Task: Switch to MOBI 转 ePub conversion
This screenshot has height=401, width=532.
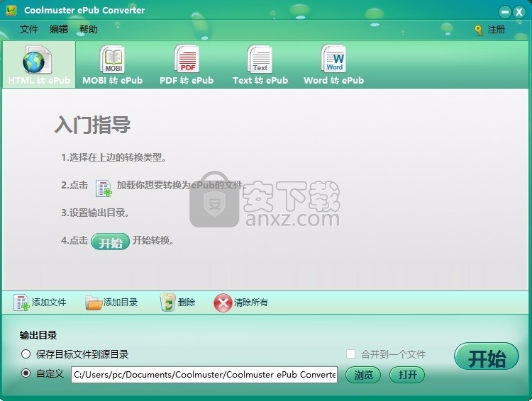Action: pyautogui.click(x=112, y=65)
